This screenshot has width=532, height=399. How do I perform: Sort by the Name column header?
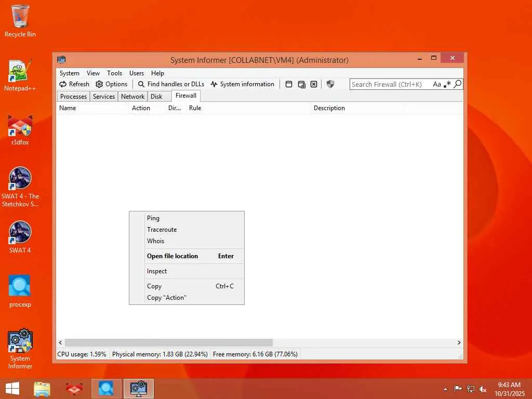point(92,108)
